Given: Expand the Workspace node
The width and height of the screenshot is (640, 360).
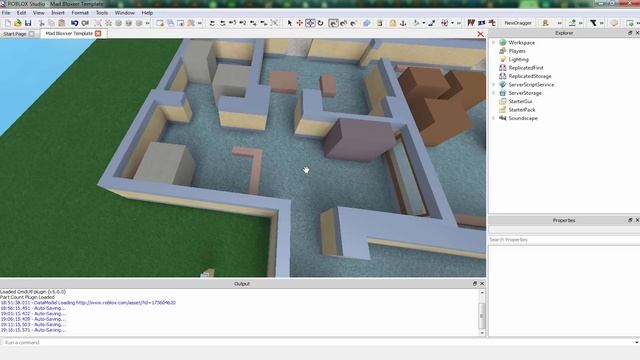Looking at the screenshot, I should (493, 42).
